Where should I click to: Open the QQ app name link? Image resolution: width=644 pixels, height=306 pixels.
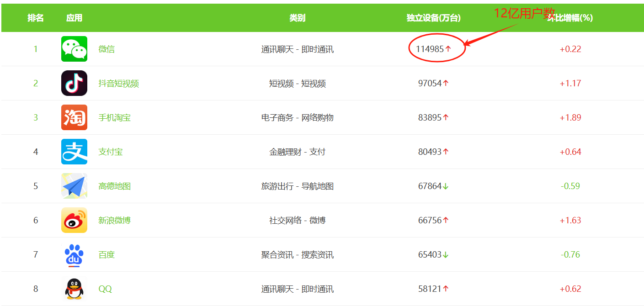(x=105, y=289)
